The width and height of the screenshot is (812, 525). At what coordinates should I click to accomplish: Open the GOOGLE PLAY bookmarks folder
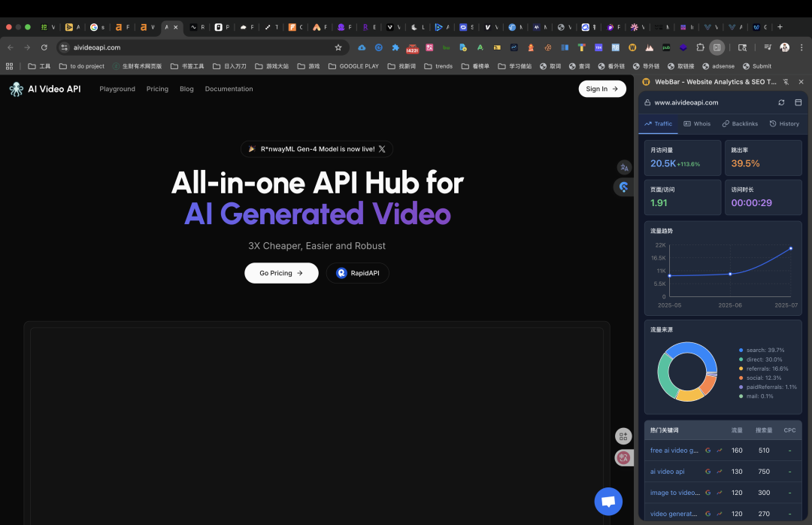click(353, 66)
